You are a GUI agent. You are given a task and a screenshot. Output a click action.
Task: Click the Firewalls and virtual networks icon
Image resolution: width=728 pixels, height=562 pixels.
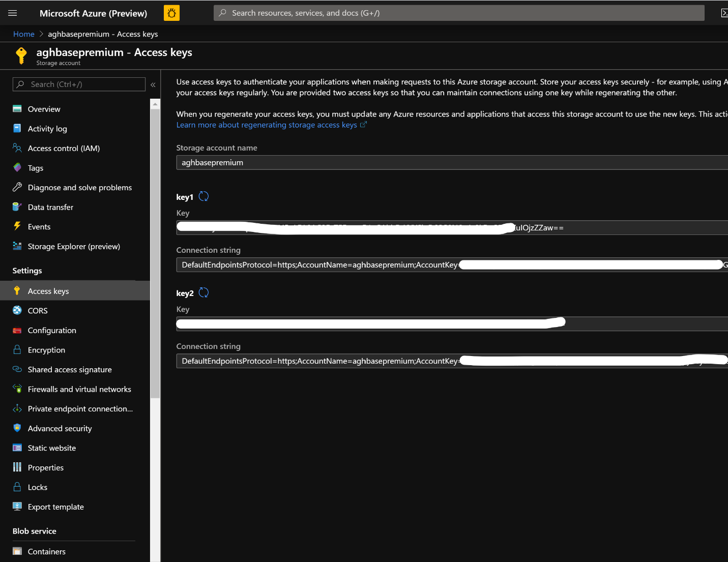click(x=17, y=389)
